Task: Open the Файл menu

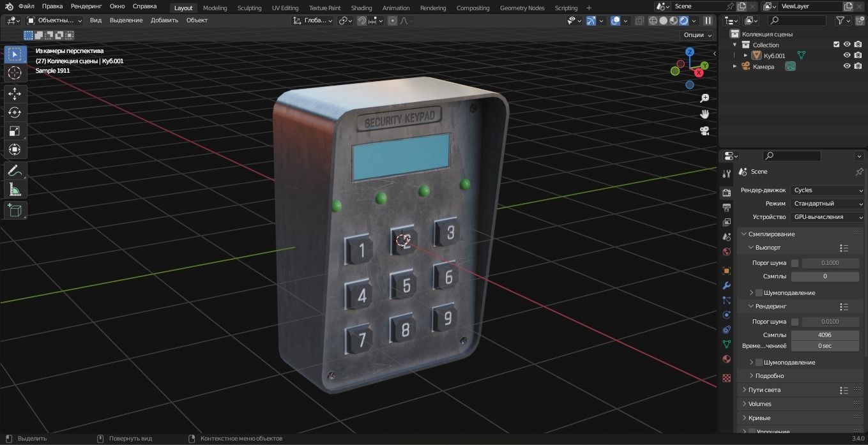Action: tap(26, 6)
